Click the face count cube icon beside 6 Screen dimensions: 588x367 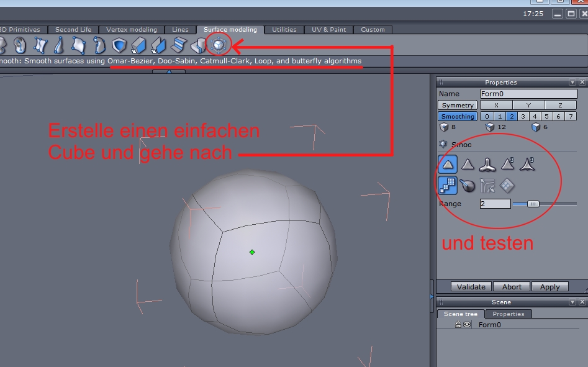point(536,127)
